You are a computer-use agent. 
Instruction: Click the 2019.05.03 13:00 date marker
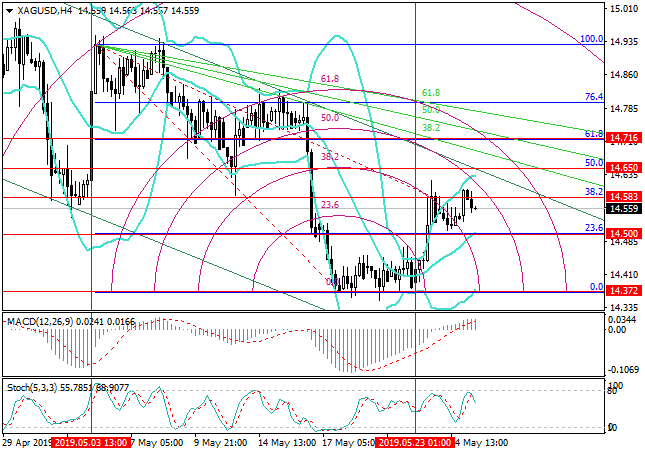92,442
